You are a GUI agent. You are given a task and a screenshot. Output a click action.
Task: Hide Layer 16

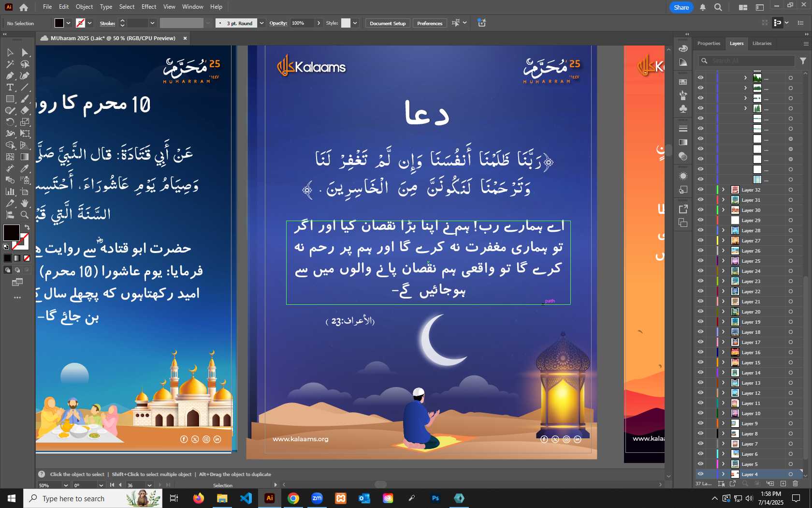(x=700, y=352)
